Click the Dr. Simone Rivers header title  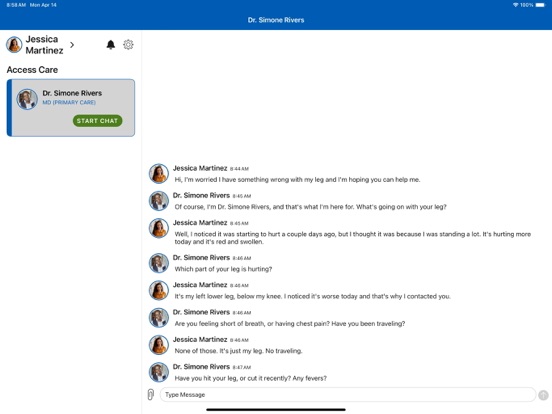tap(276, 20)
